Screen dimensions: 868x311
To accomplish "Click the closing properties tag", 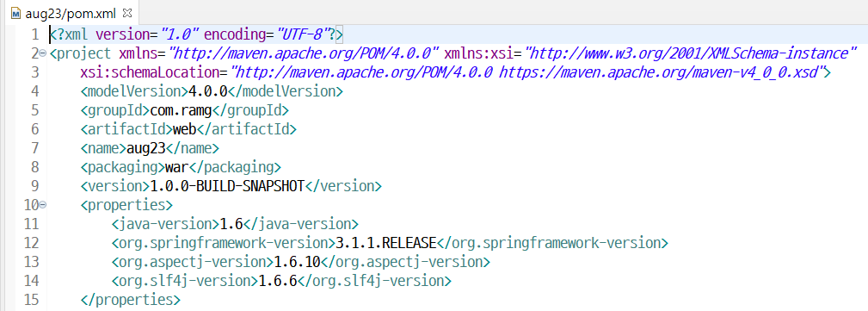I will tap(131, 299).
